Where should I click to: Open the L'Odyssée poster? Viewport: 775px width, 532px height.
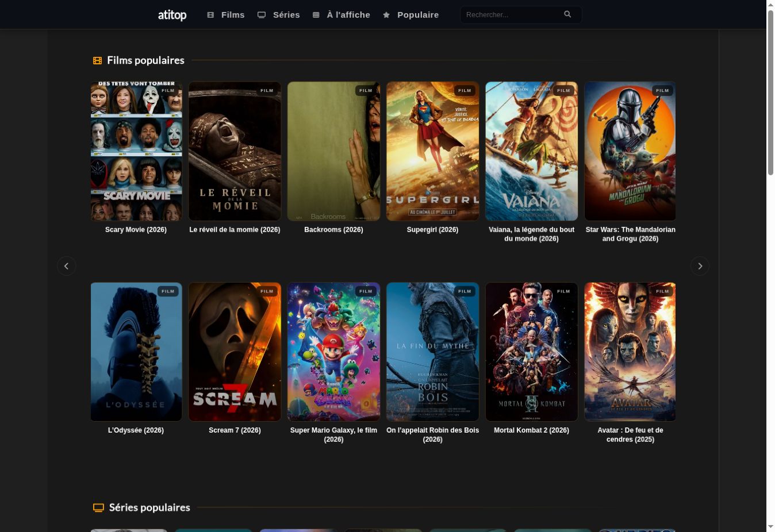136,352
